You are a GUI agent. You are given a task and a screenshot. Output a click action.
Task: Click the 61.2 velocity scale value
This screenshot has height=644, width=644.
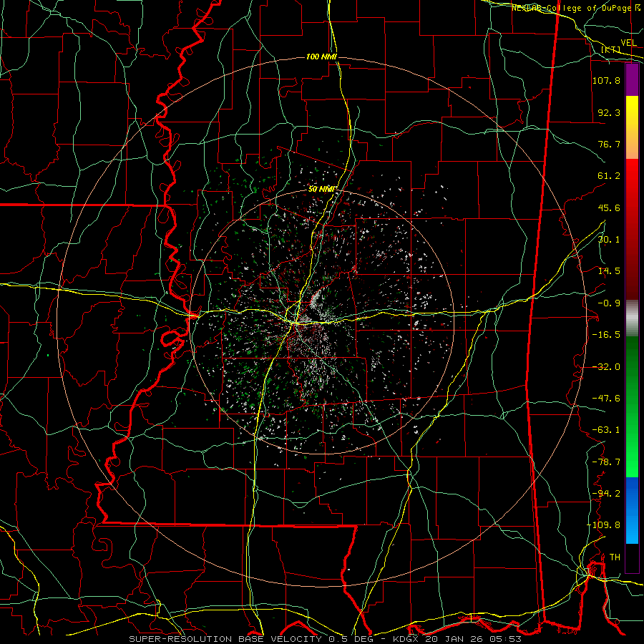[x=609, y=176]
